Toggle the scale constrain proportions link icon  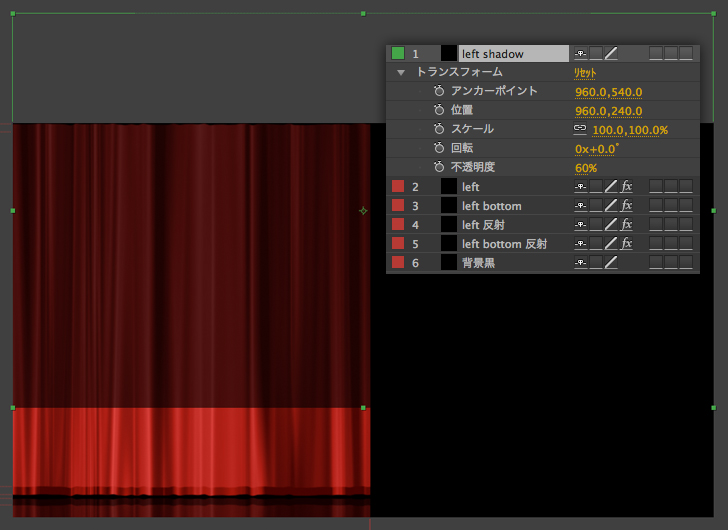[580, 129]
